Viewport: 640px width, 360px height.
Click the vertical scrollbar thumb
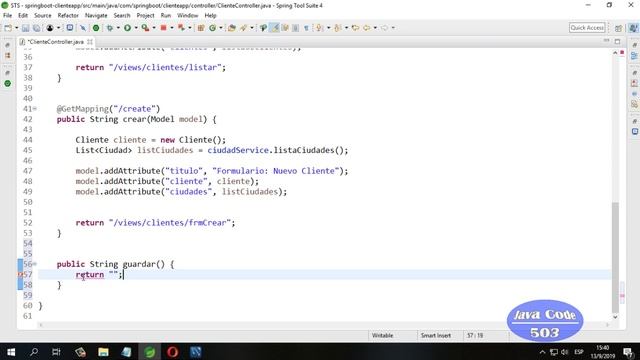[x=615, y=257]
